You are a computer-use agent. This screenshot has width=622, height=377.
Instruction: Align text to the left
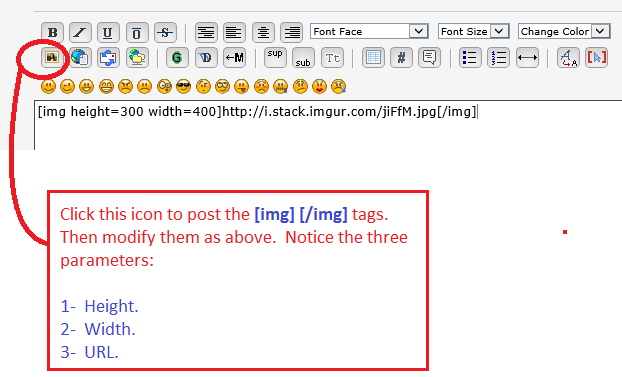tap(234, 32)
